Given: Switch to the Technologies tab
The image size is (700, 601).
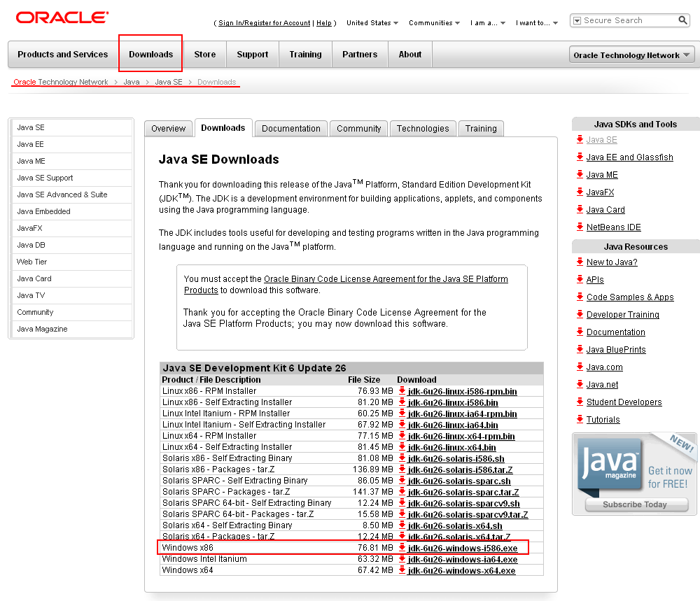Looking at the screenshot, I should pyautogui.click(x=423, y=129).
